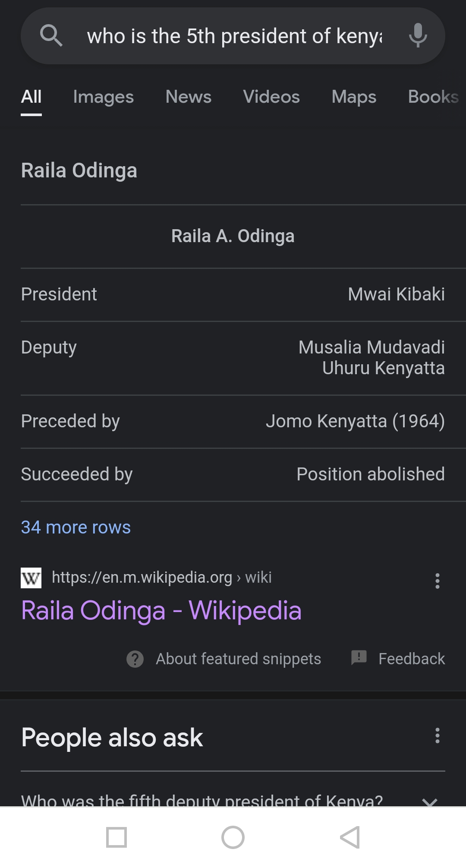Open Raila Odinga Wikipedia link
Viewport: 466px width, 868px height.
pos(161,610)
